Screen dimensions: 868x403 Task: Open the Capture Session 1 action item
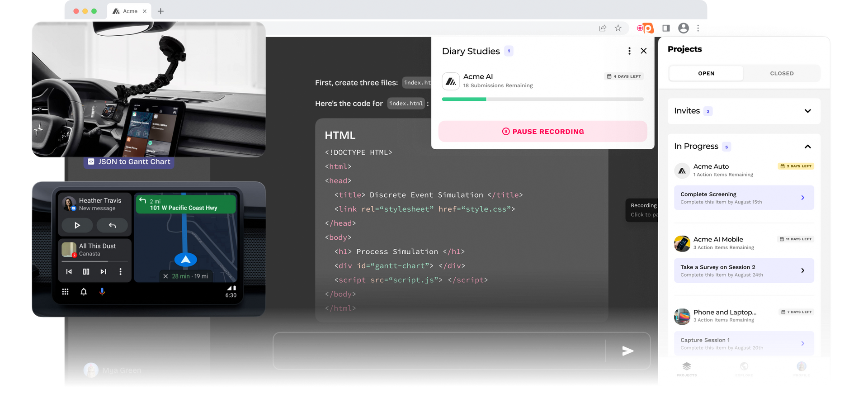tap(744, 343)
